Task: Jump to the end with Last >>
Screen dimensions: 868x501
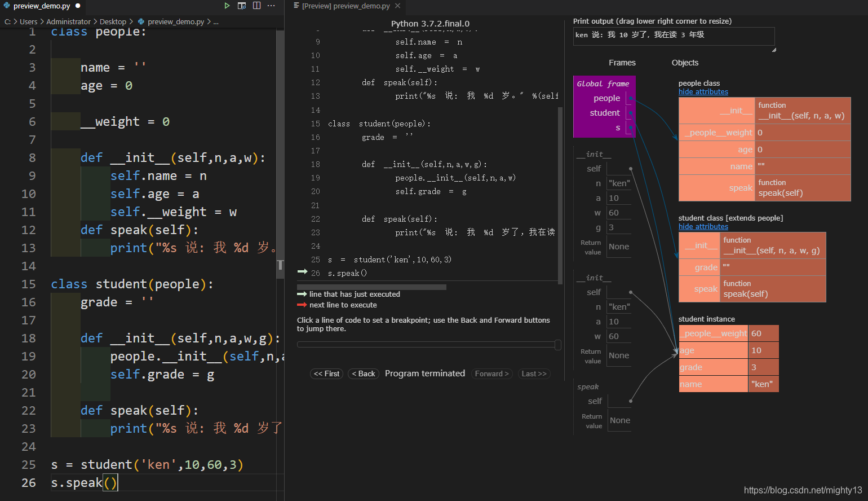Action: click(534, 373)
